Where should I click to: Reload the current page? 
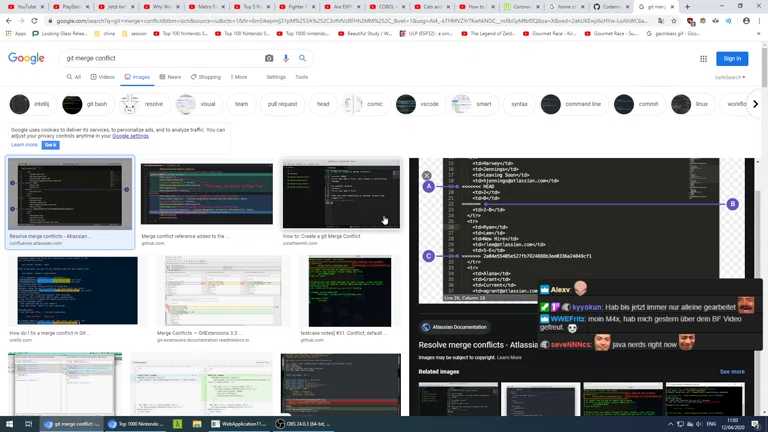click(x=34, y=21)
